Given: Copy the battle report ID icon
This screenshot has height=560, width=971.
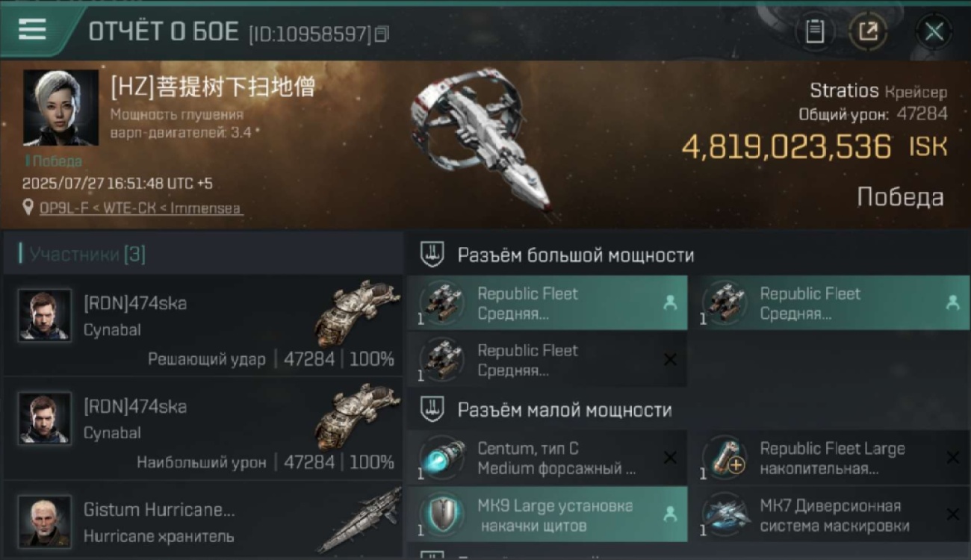Looking at the screenshot, I should 382,34.
